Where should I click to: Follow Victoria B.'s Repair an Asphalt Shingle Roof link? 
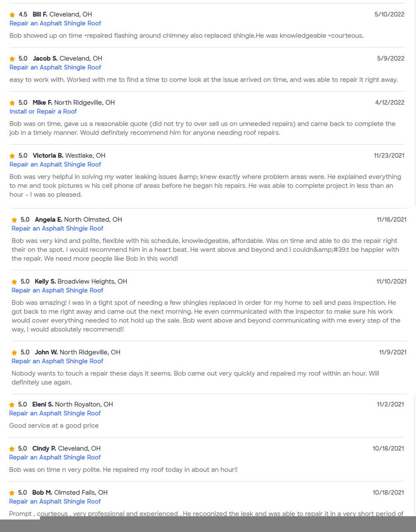point(55,164)
